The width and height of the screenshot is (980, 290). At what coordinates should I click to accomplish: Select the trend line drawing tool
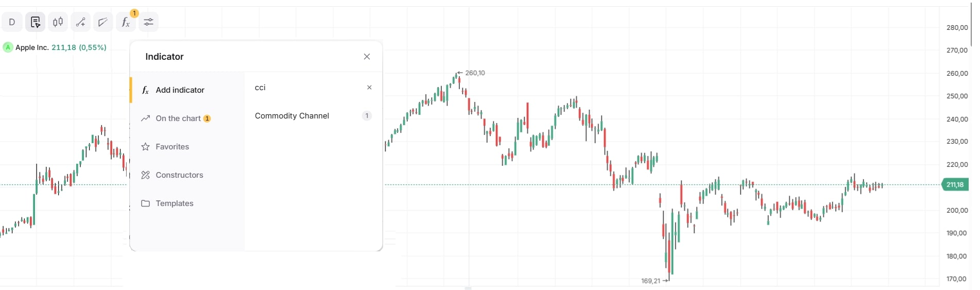point(81,22)
